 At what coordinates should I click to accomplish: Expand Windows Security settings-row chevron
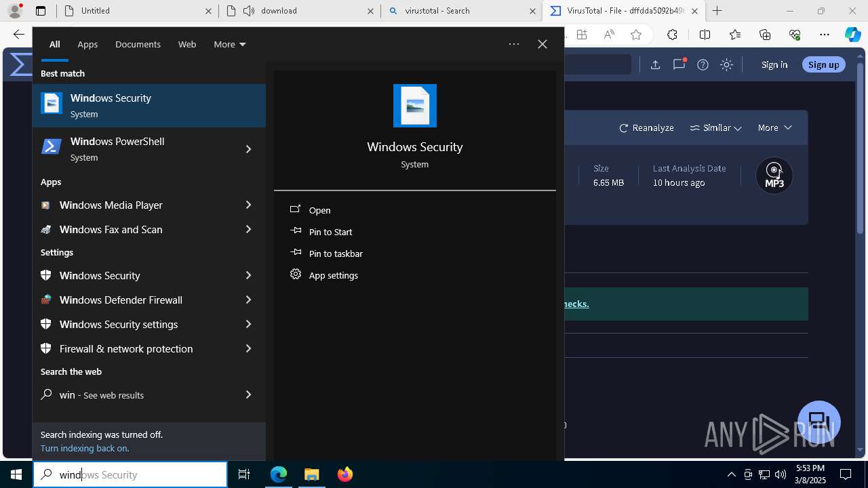click(x=249, y=275)
